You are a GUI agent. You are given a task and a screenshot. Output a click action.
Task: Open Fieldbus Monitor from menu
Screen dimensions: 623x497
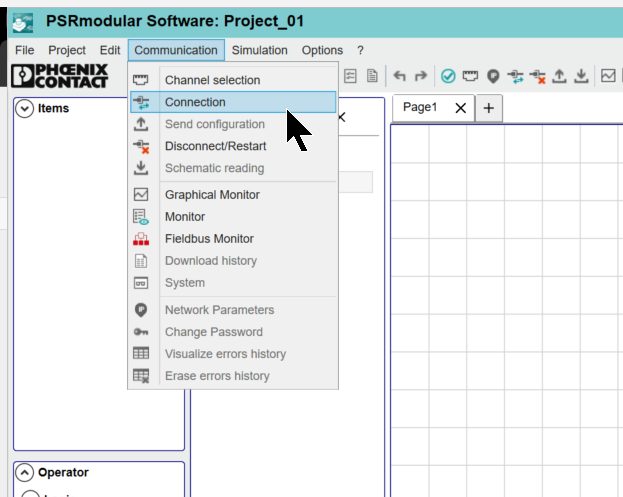tap(233, 239)
